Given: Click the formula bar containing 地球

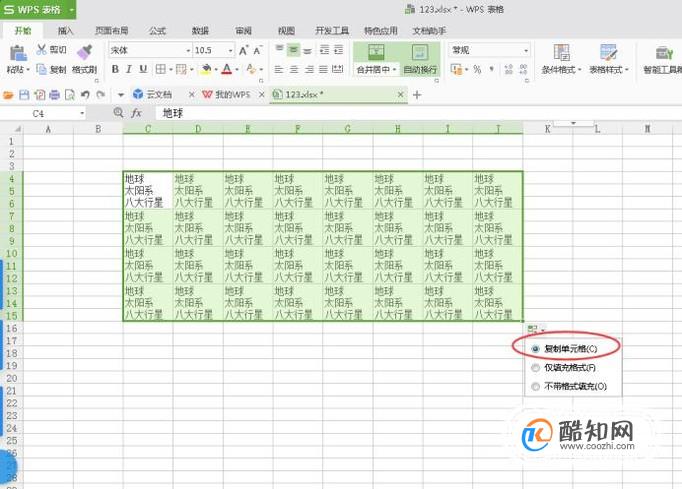Looking at the screenshot, I should [418, 113].
